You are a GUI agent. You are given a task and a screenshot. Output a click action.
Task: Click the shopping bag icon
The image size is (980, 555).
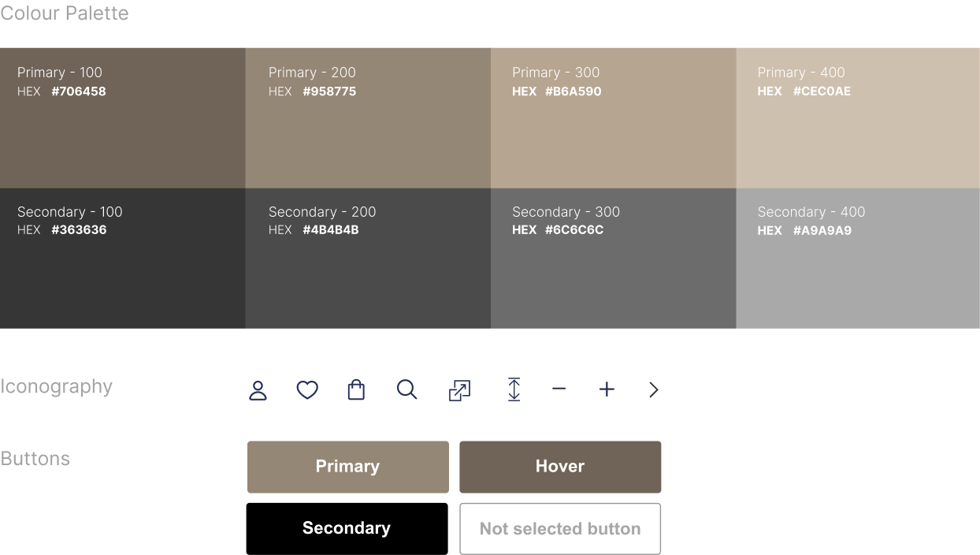tap(356, 389)
